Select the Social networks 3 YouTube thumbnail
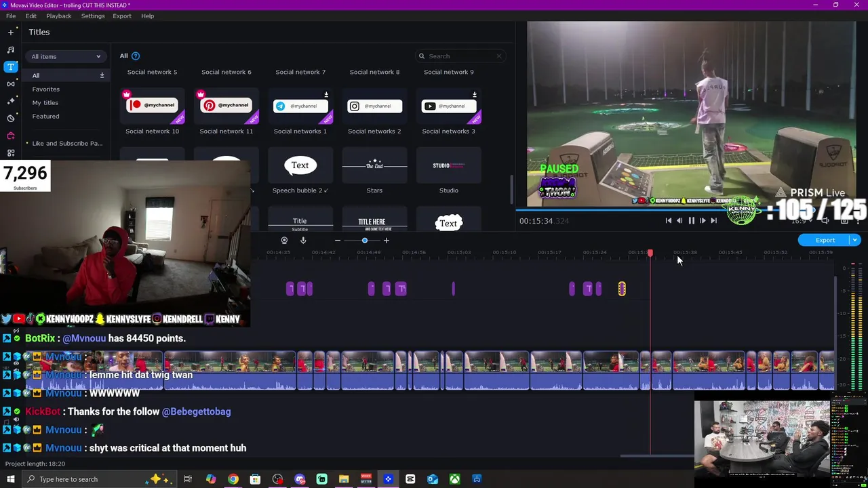 pyautogui.click(x=449, y=106)
